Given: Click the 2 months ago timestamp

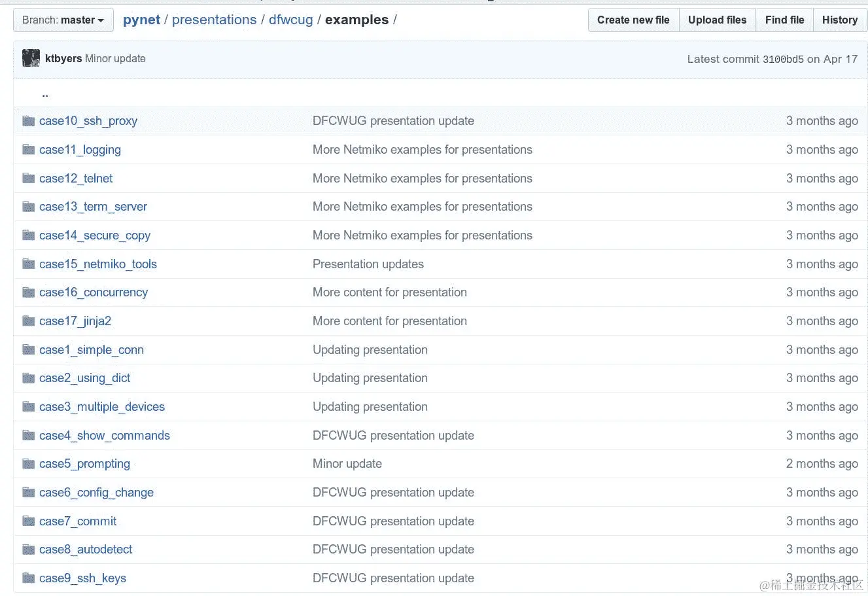Looking at the screenshot, I should click(822, 464).
